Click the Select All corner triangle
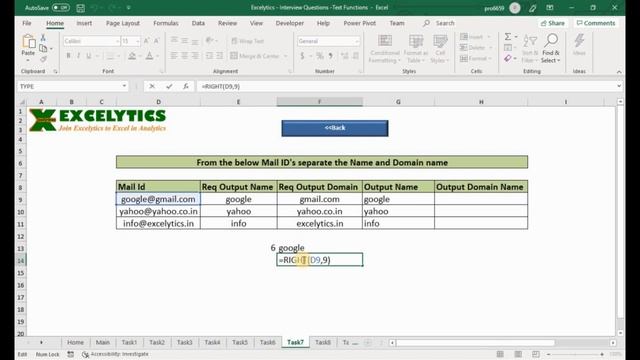The width and height of the screenshot is (640, 360). tap(22, 102)
